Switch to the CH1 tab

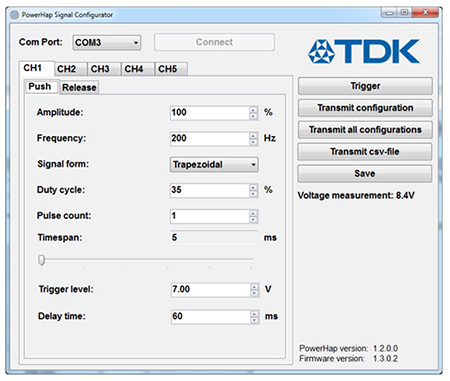pos(36,68)
